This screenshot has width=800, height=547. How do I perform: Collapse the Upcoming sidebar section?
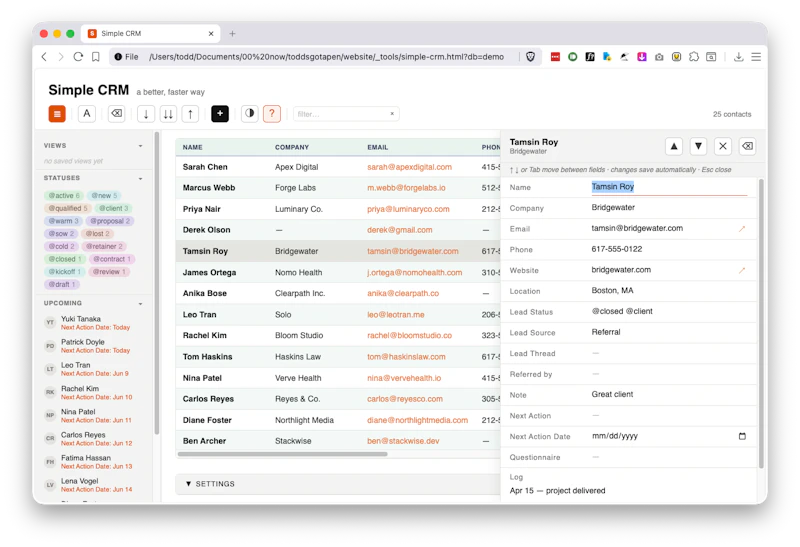[x=140, y=304]
